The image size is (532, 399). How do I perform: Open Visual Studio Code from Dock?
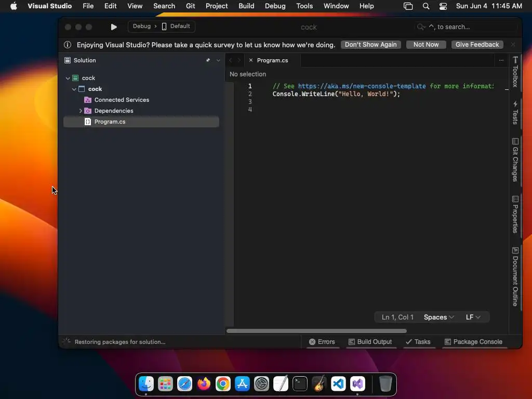[338, 384]
